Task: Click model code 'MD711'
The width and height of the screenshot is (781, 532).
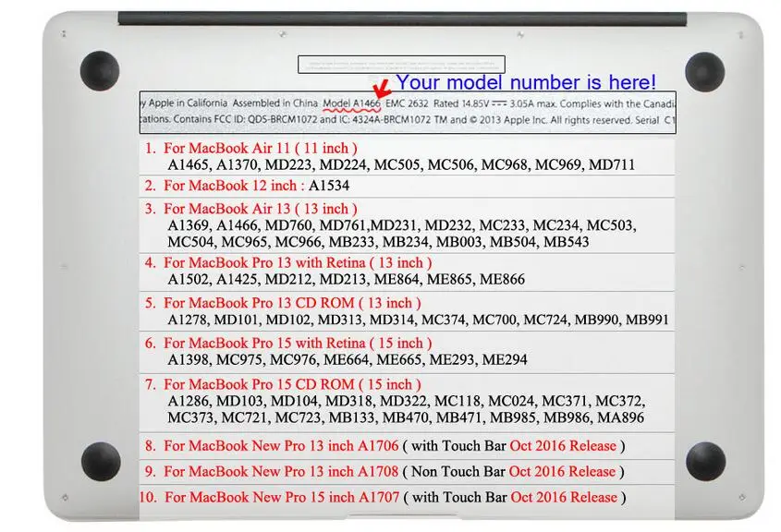Action: (612, 164)
